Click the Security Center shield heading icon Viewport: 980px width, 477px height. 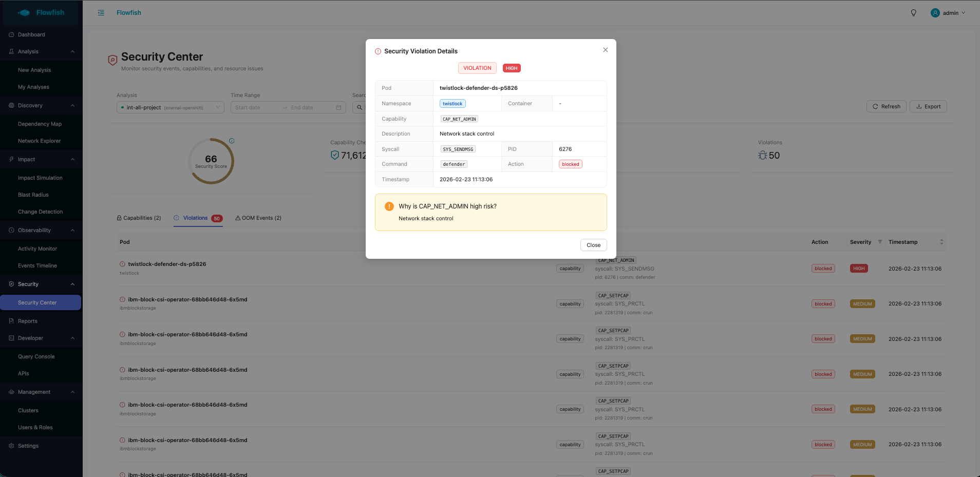click(x=112, y=60)
